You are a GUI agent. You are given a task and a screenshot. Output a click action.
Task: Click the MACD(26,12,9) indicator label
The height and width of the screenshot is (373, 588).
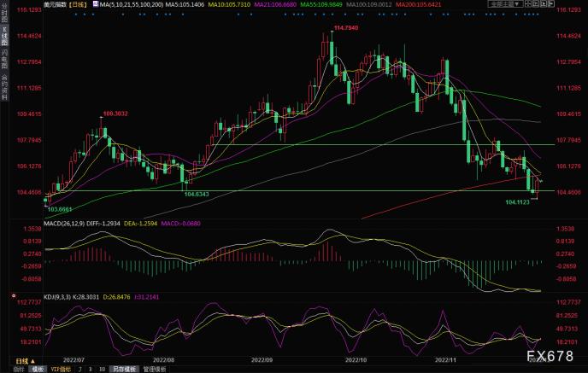click(64, 224)
